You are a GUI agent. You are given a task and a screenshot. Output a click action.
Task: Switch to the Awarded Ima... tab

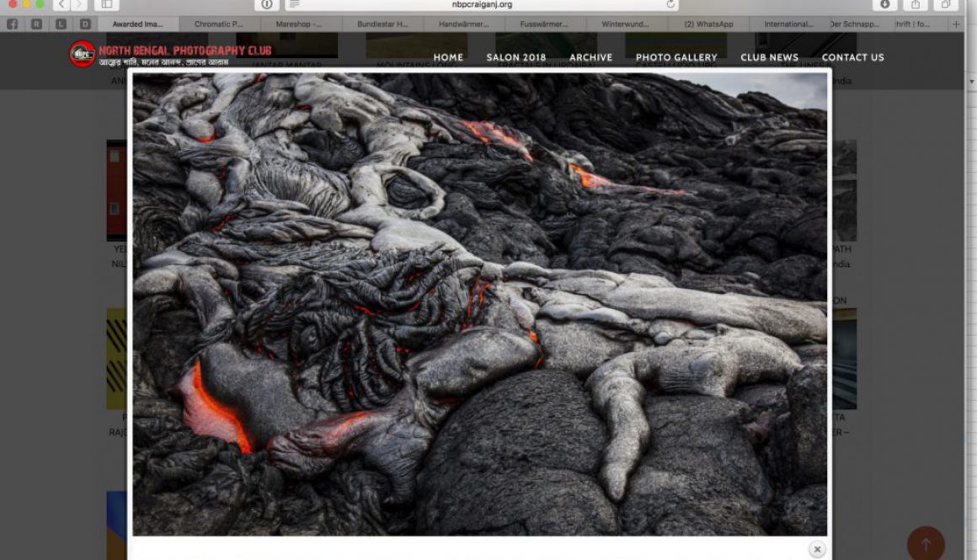(x=137, y=24)
